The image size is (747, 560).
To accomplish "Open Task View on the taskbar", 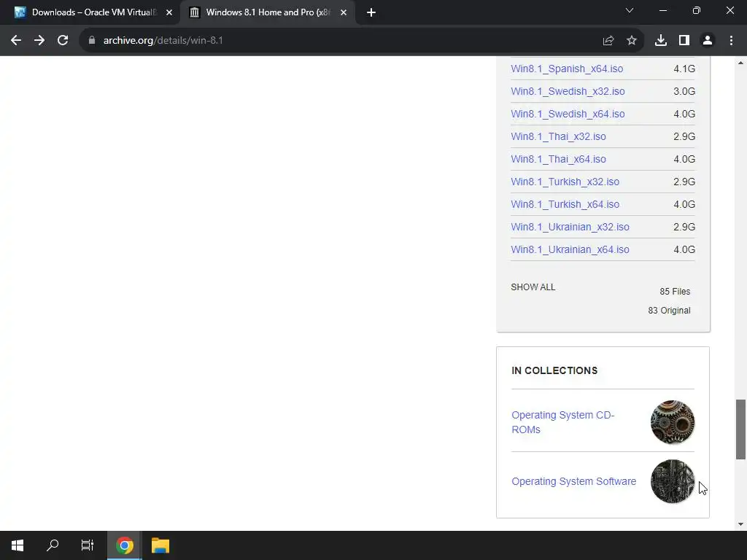I will click(x=88, y=545).
